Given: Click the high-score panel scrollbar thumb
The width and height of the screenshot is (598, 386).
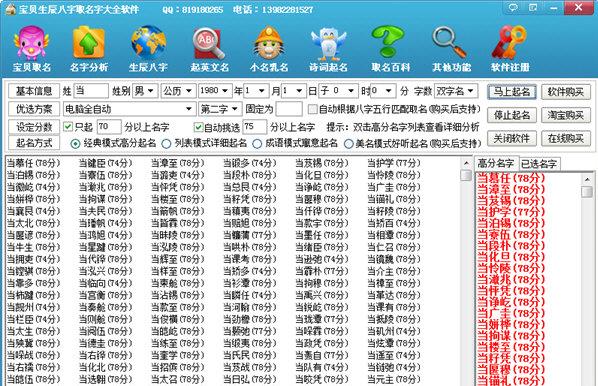Looking at the screenshot, I should (x=587, y=191).
